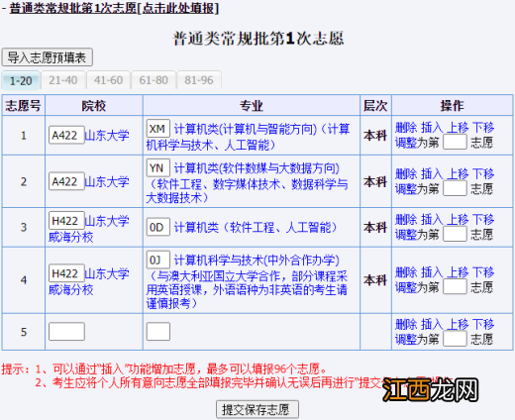The width and height of the screenshot is (515, 420).
Task: Click the 导入志愿预填表 button
Action: 47,57
